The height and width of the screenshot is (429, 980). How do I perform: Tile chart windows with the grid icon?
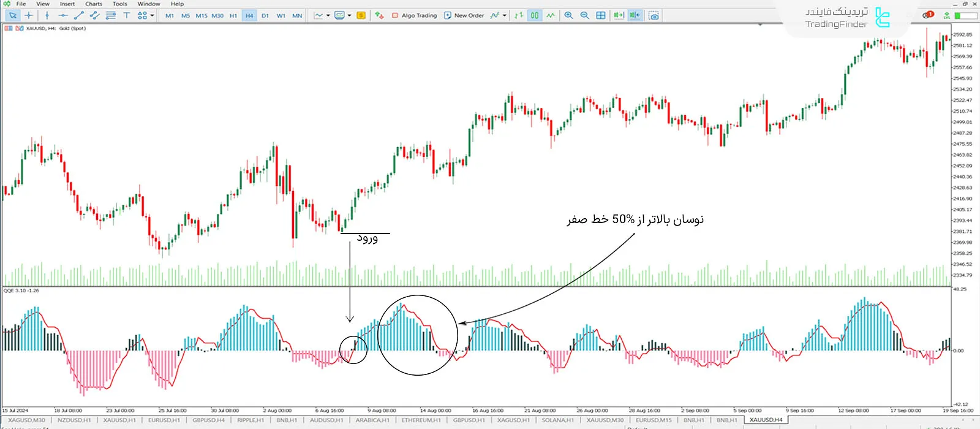pos(601,15)
